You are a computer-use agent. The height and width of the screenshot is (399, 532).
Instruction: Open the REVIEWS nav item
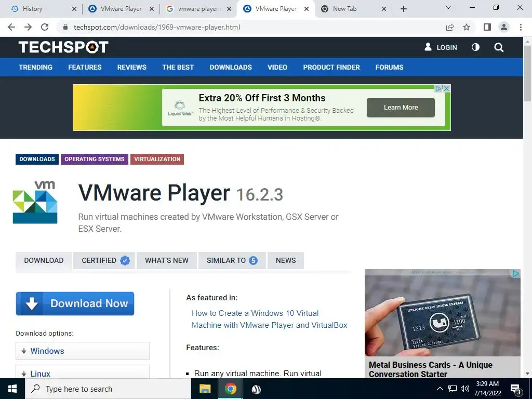[131, 67]
